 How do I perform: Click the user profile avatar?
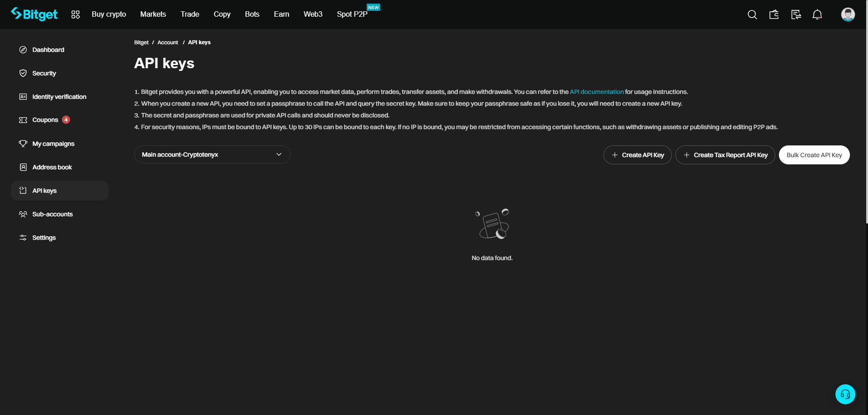point(848,14)
